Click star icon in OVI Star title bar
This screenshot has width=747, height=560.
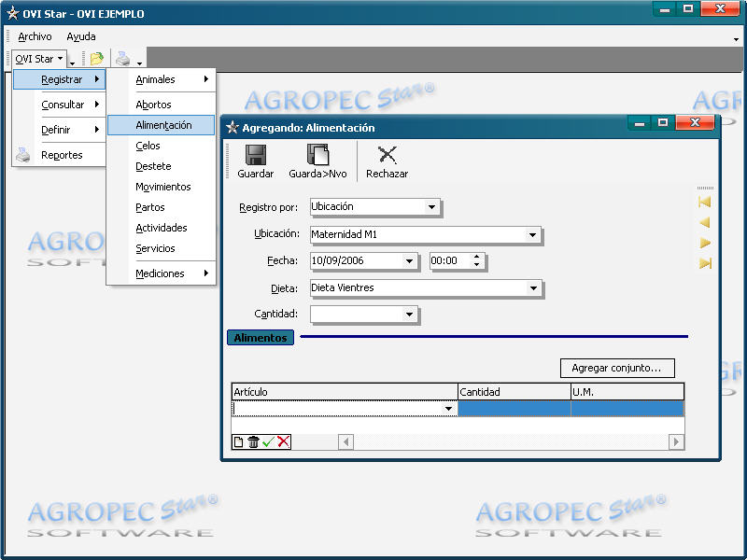[13, 13]
